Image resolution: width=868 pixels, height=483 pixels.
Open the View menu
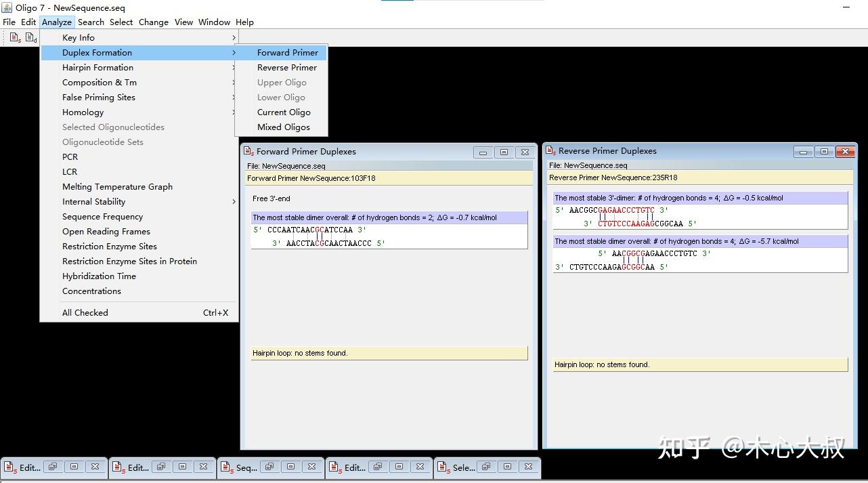(x=184, y=22)
